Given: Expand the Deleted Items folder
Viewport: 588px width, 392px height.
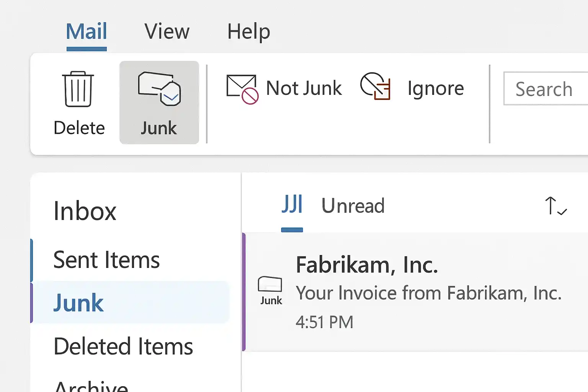Looking at the screenshot, I should [x=123, y=346].
